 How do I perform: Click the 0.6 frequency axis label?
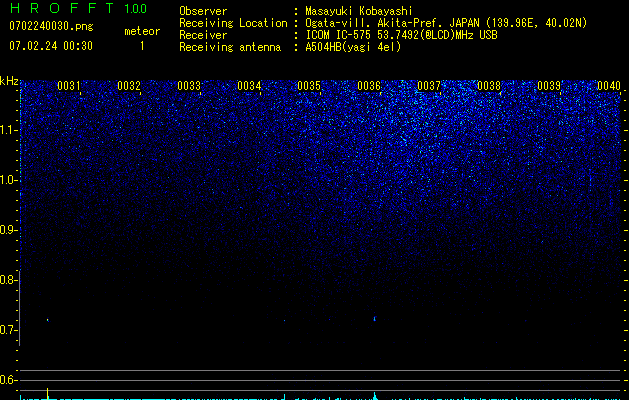click(8, 380)
